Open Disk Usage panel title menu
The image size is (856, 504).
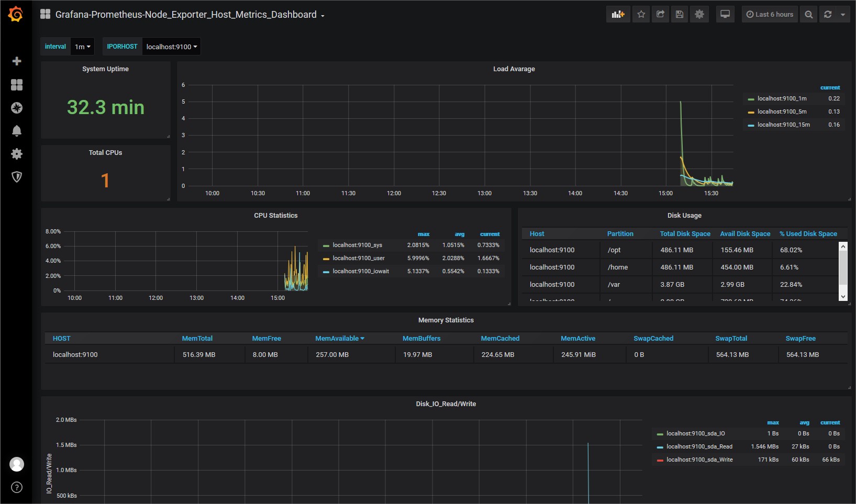coord(684,216)
